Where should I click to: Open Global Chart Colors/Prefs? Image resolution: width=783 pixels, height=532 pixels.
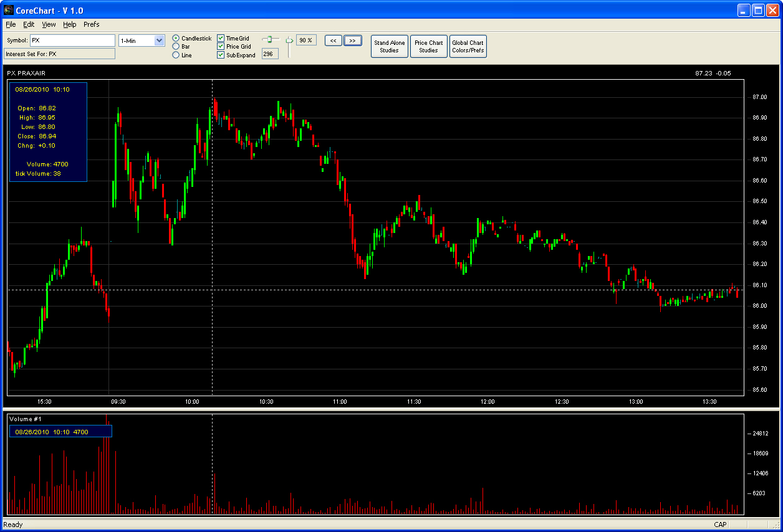[x=468, y=47]
